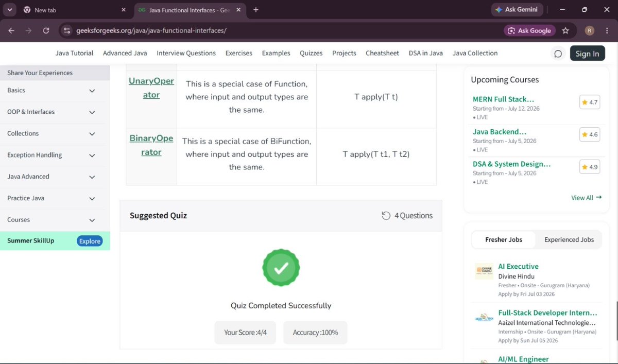The image size is (618, 364).
Task: Open the MERN Full Stack course
Action: coord(503,99)
